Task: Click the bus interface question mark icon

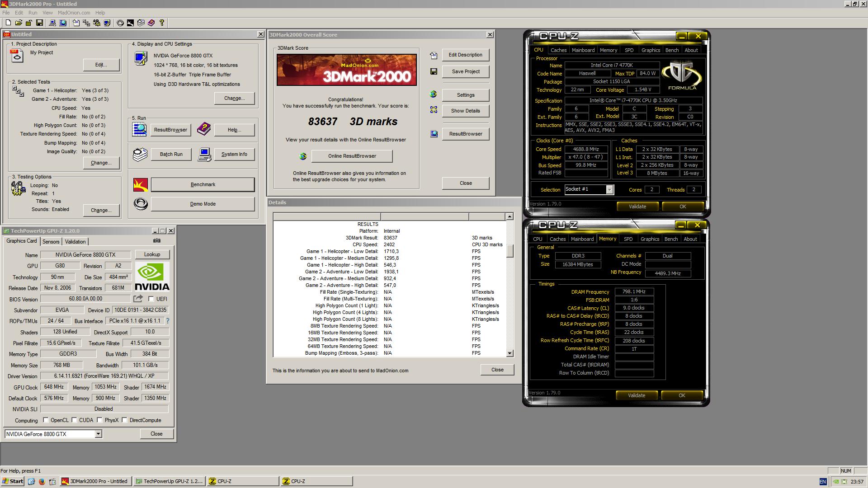Action: [x=168, y=321]
